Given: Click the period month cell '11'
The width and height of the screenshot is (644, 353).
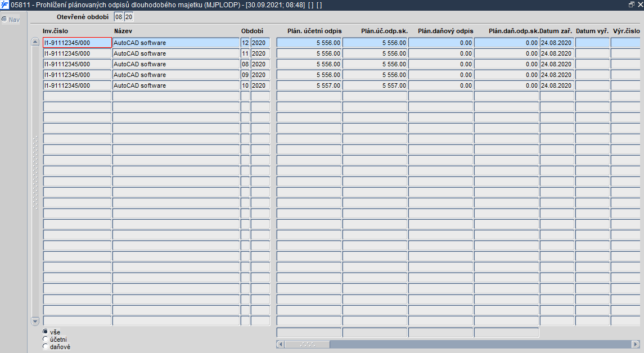Looking at the screenshot, I should (245, 53).
